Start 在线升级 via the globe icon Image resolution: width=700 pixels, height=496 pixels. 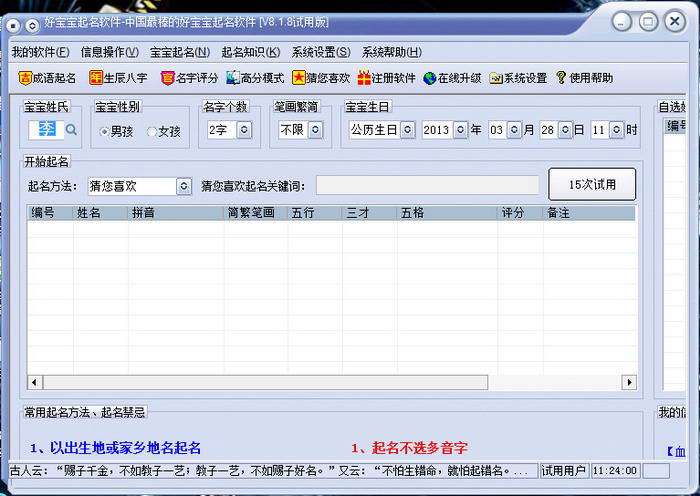click(x=429, y=79)
